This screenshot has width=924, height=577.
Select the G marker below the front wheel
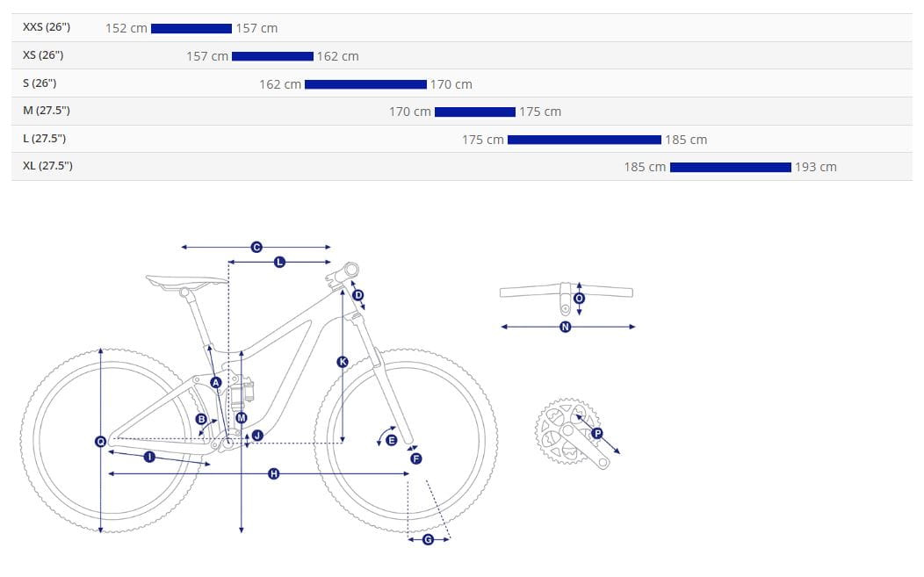[x=428, y=539]
